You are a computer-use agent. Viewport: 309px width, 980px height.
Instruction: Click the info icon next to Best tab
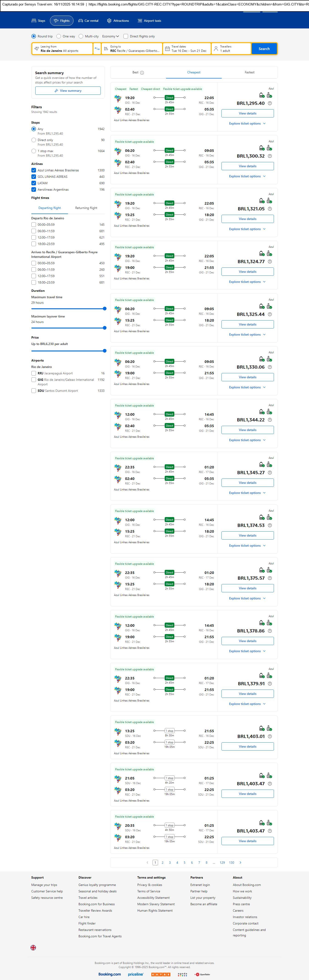(142, 73)
